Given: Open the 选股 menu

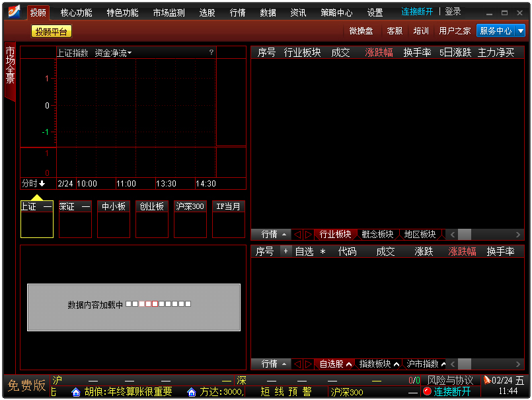Looking at the screenshot, I should (208, 13).
